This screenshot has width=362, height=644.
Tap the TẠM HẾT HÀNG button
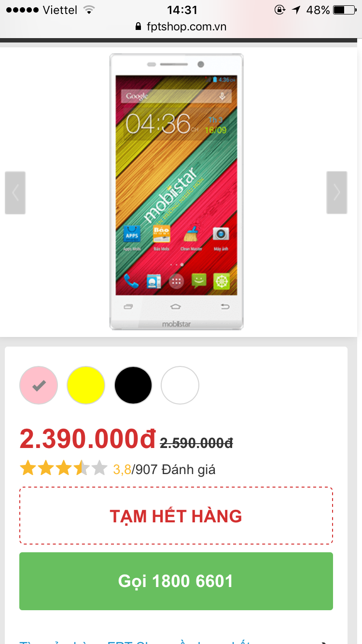(176, 516)
